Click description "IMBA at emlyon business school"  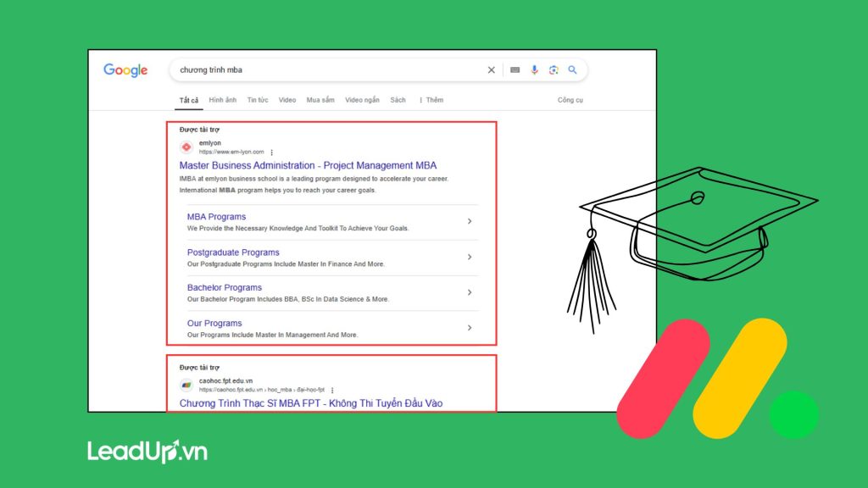point(314,179)
